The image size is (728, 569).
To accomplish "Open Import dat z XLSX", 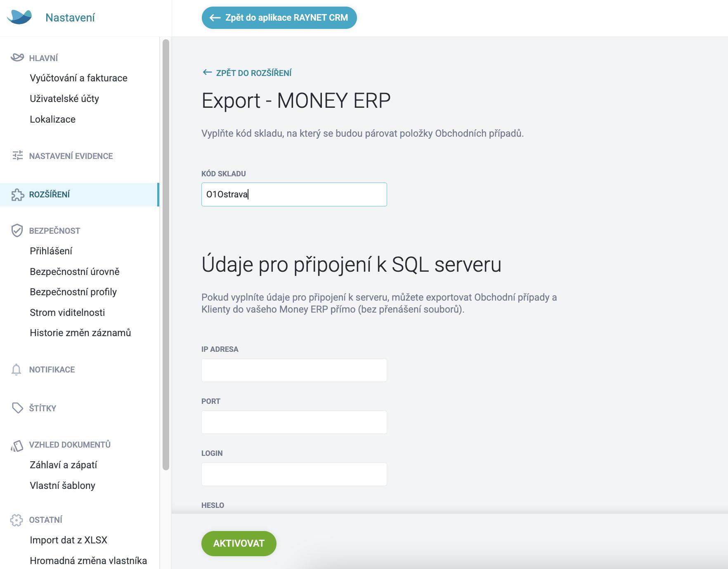I will [x=69, y=540].
